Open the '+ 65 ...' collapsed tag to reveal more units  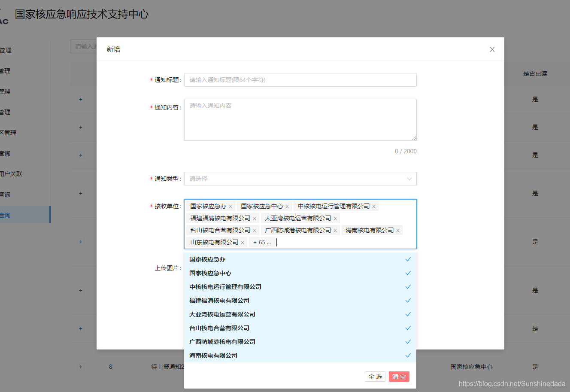click(x=262, y=242)
